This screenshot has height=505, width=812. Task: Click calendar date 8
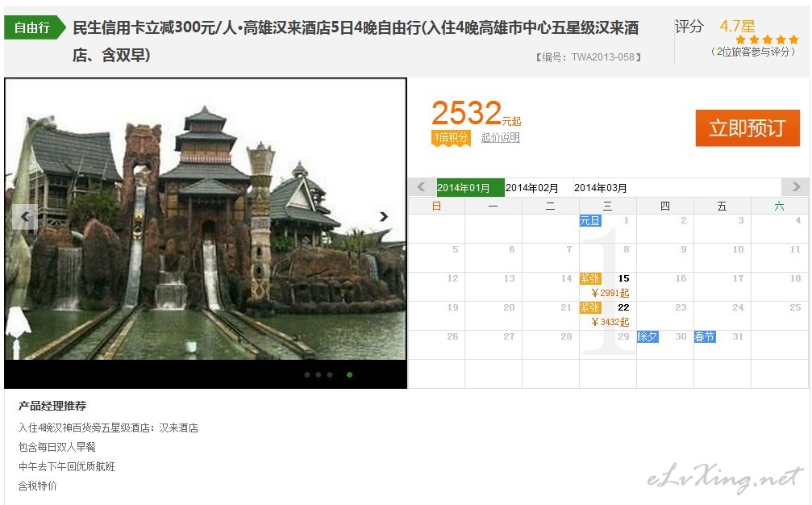pos(626,249)
